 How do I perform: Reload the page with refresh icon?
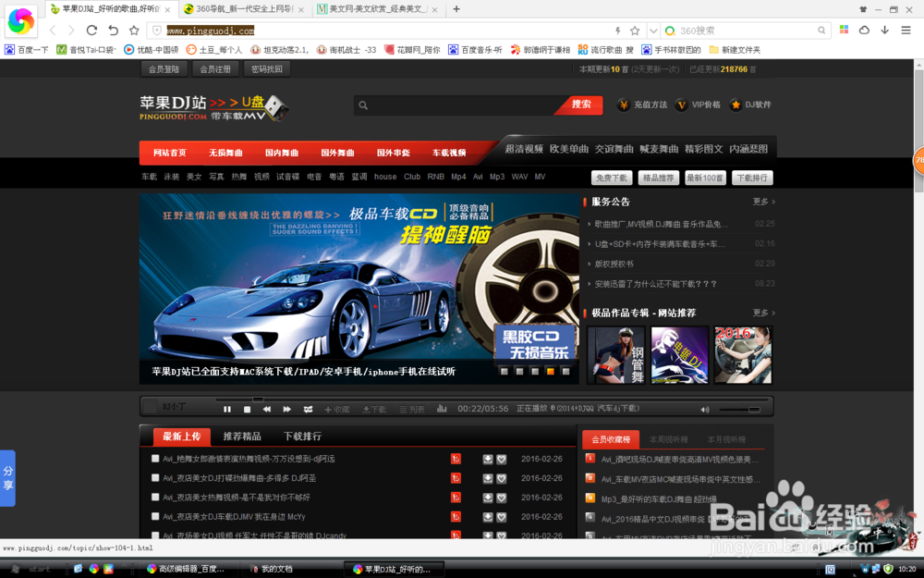(91, 31)
